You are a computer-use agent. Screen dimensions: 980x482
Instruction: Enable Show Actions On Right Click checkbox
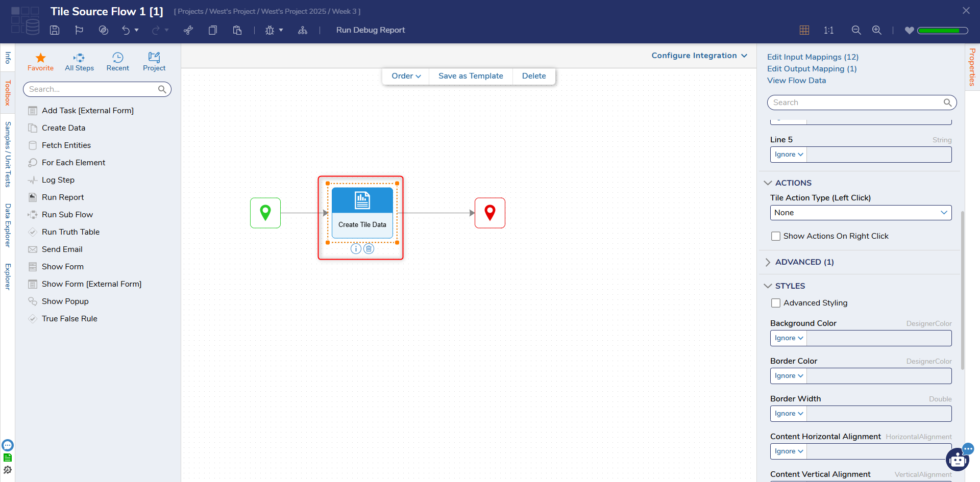(776, 236)
